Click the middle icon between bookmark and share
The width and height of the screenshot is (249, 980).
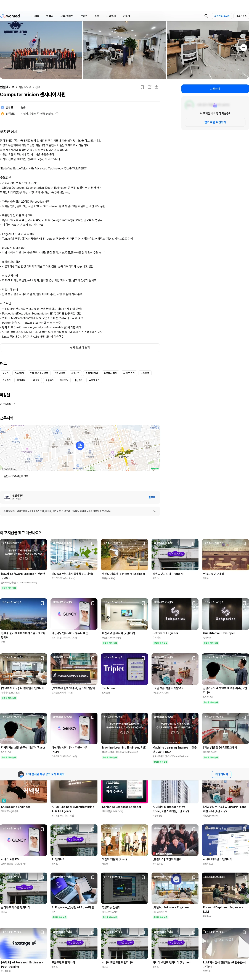[150, 87]
